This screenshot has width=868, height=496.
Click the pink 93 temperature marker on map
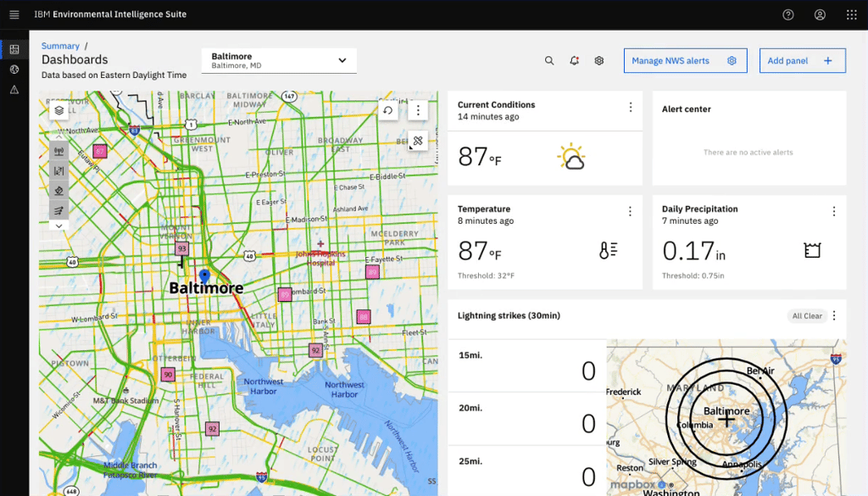click(182, 249)
